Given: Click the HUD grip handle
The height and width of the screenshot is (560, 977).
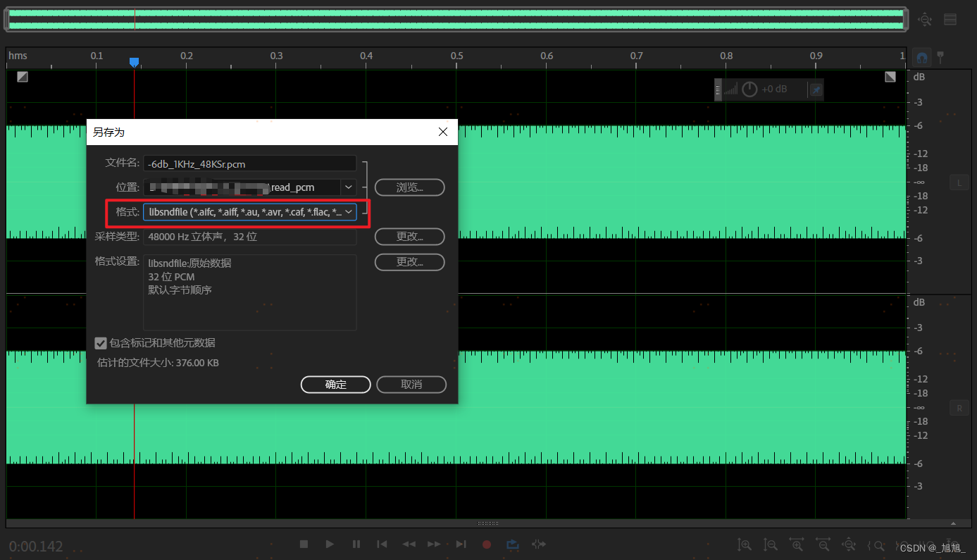Looking at the screenshot, I should [x=718, y=89].
